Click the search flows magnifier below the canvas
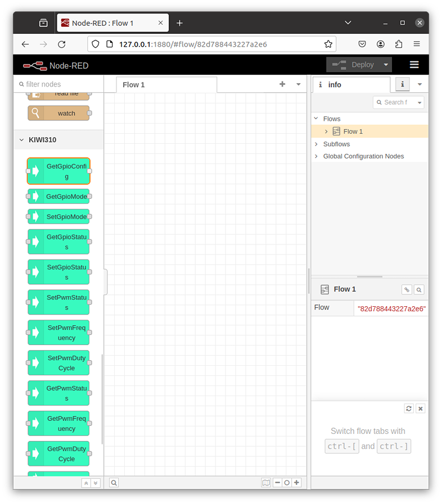Viewport: 442px width, 504px height. point(114,483)
